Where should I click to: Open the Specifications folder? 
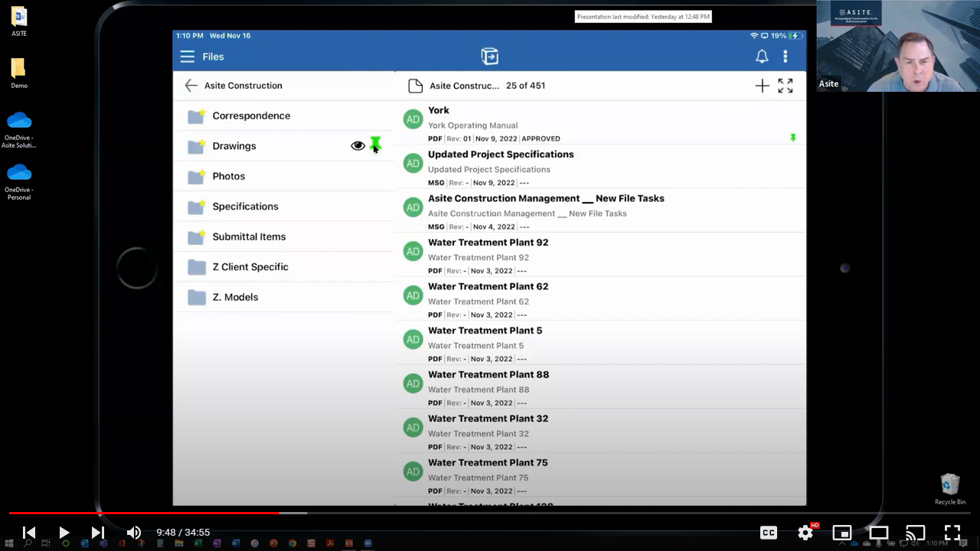[x=245, y=206]
